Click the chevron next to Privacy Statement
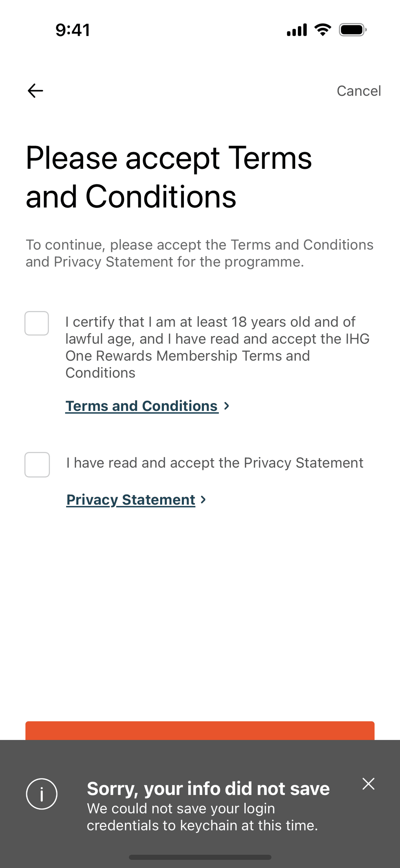The width and height of the screenshot is (400, 868). [x=203, y=500]
